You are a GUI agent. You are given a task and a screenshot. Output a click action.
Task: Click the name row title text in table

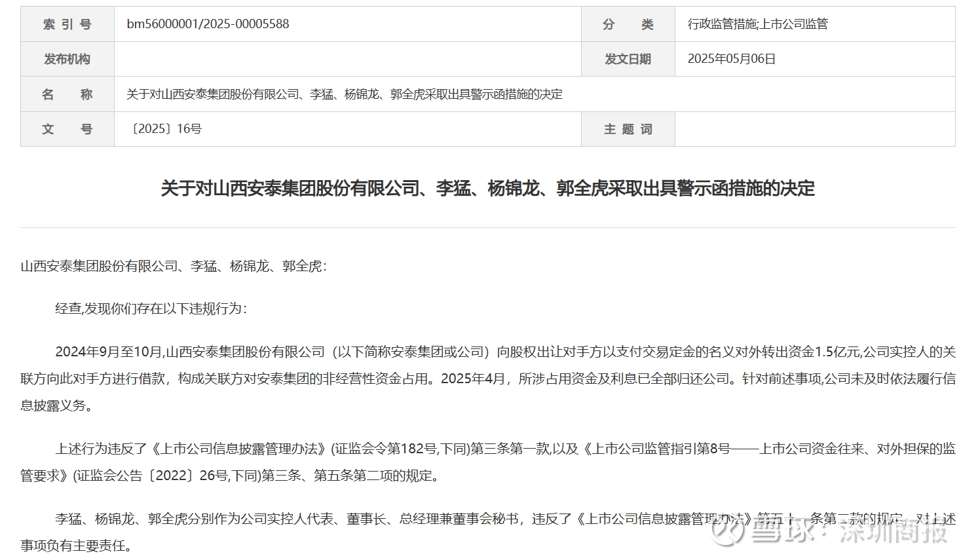345,94
